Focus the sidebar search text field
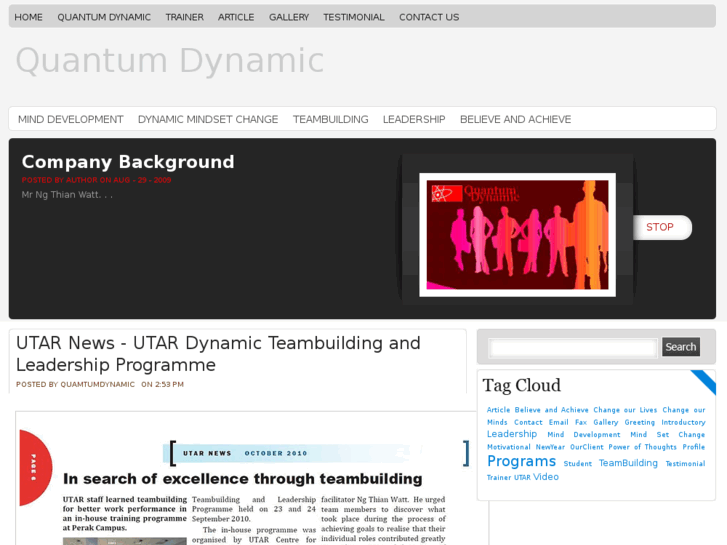 [x=573, y=347]
